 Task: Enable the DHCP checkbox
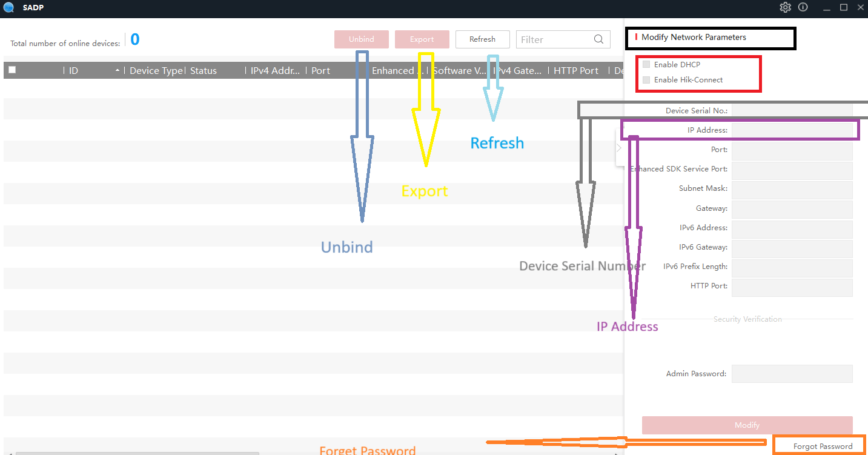(x=646, y=64)
